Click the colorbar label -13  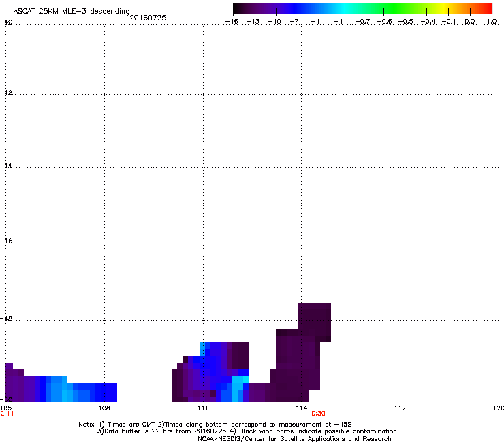[253, 22]
